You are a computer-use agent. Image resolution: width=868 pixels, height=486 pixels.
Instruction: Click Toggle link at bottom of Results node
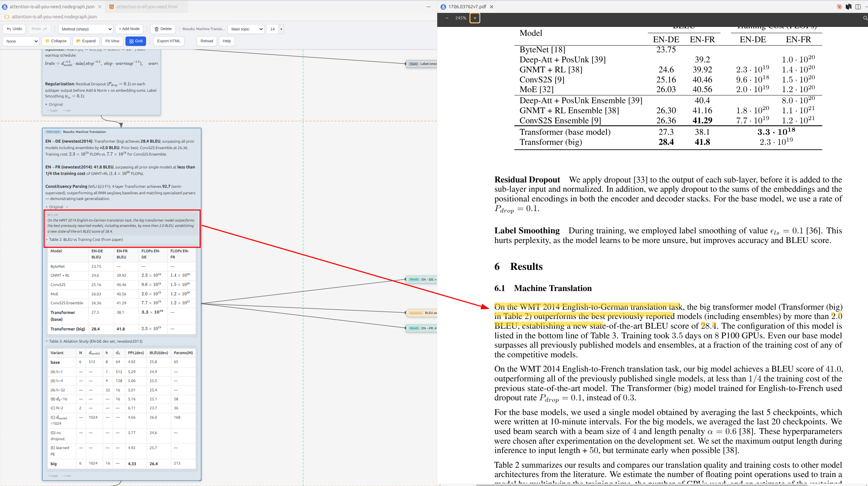[53, 476]
